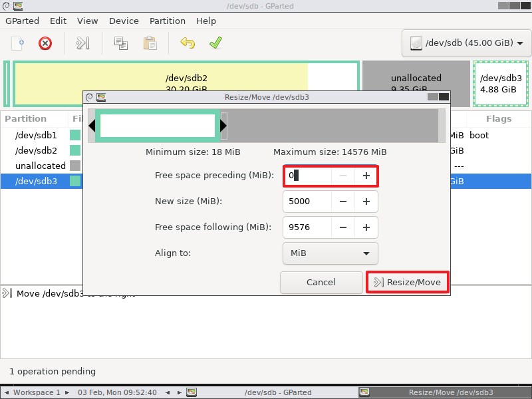This screenshot has height=399, width=532.
Task: Open the Align to dropdown
Action: click(330, 253)
